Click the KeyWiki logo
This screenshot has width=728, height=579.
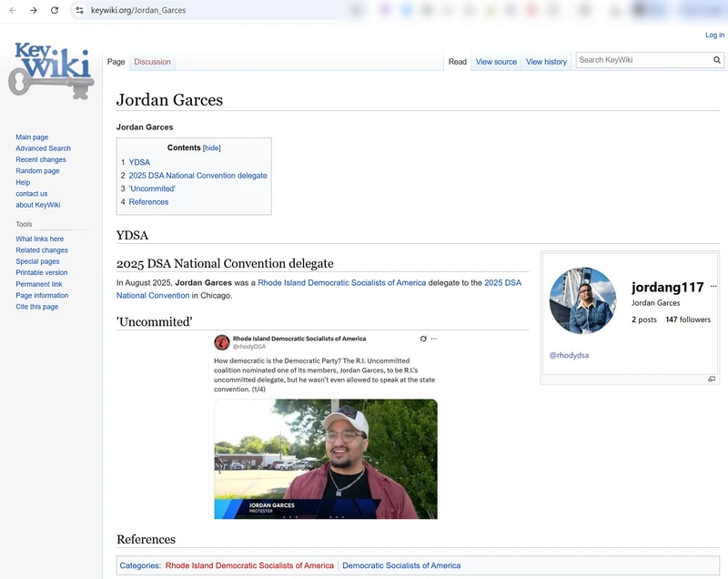(51, 71)
